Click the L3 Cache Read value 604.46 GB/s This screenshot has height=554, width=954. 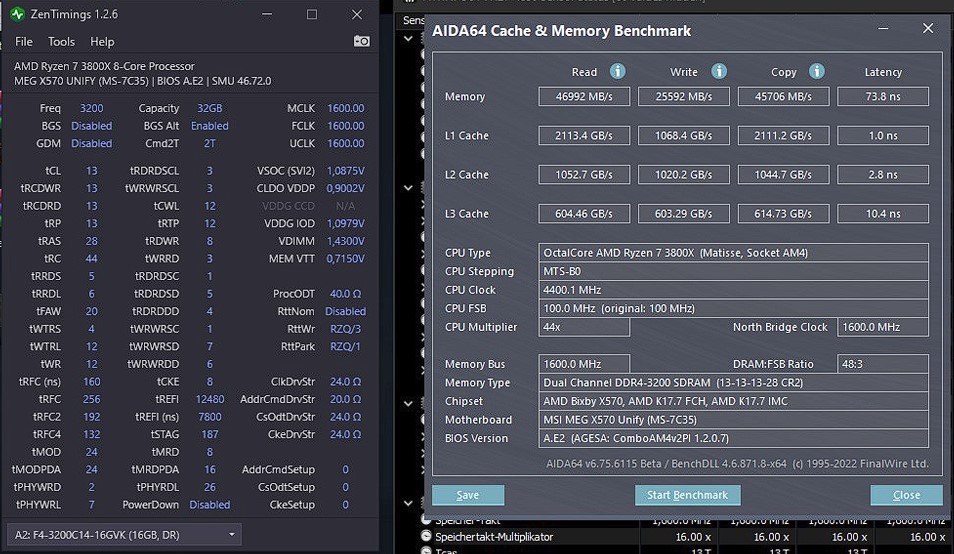point(584,213)
